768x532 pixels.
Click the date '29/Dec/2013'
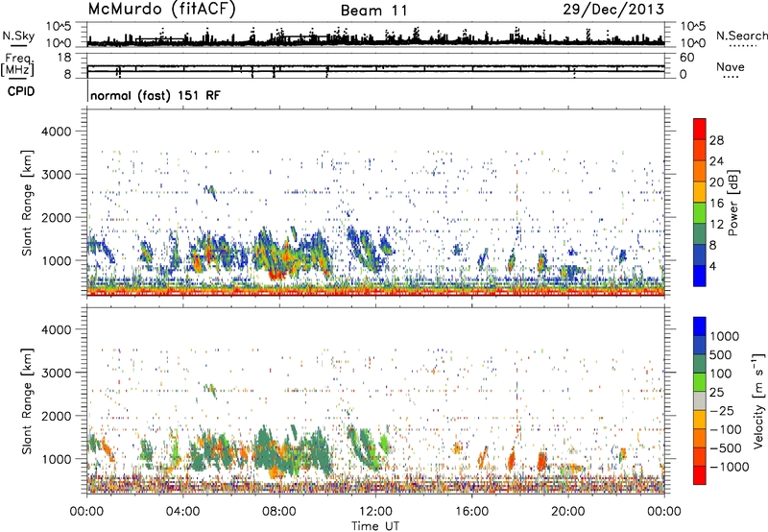click(613, 9)
